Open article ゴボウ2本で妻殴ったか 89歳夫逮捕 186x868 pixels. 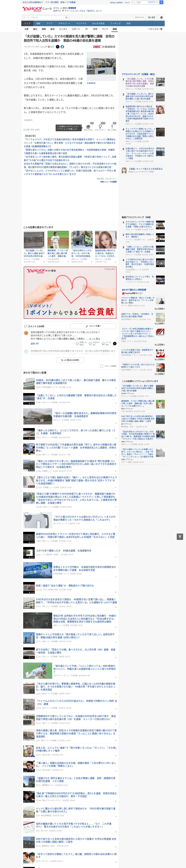pos(63,551)
